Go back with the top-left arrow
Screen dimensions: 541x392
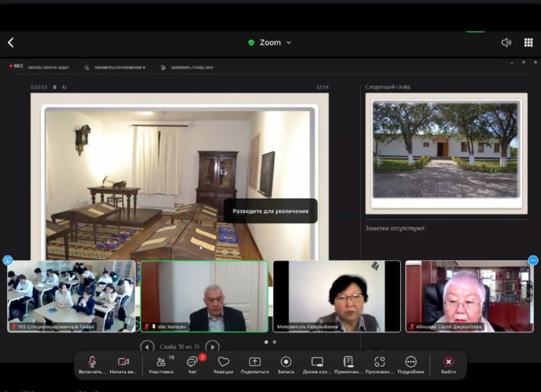[11, 43]
